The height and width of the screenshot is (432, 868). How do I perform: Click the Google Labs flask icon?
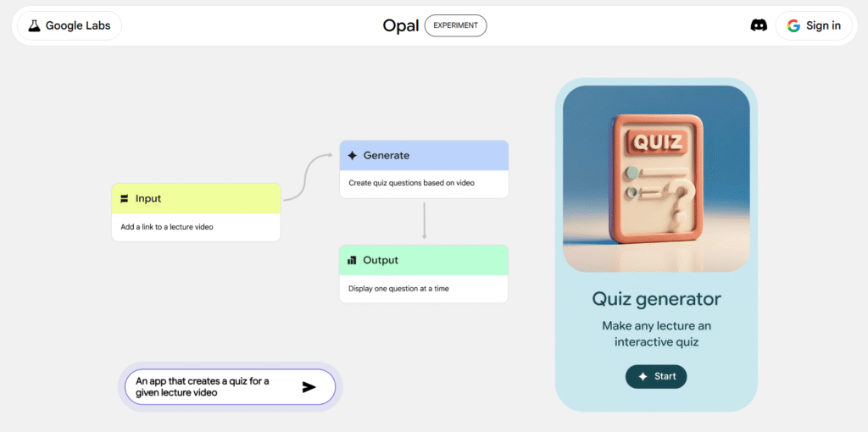34,25
